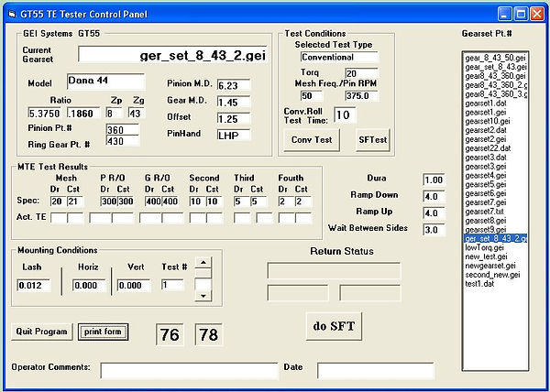
Task: Close the GT55 TE Tester Control Panel
Action: tap(536, 14)
